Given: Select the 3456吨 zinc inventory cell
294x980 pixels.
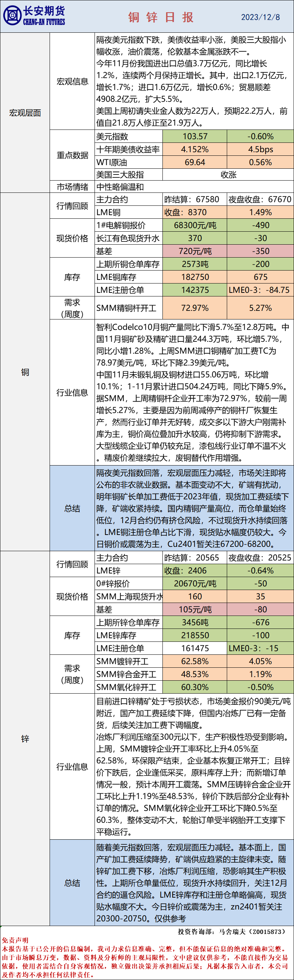Looking at the screenshot, I should pos(195,622).
